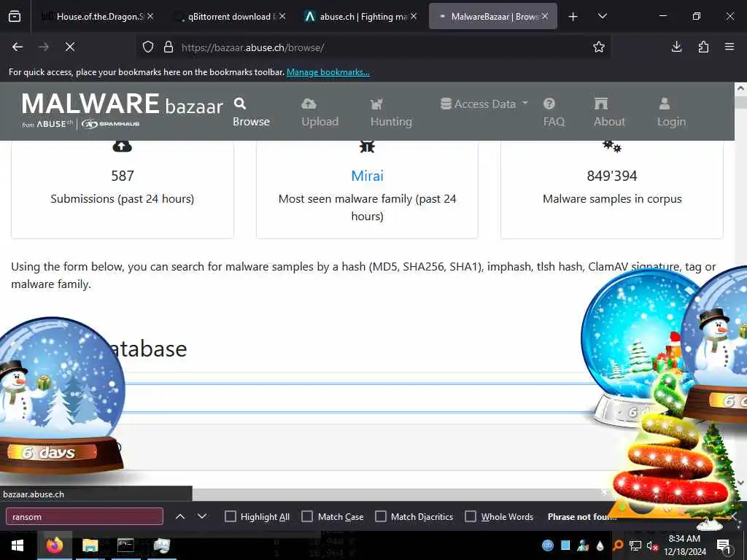Focus the find field containing 'ransom'
Viewport: 747px width, 560px height.
[85, 517]
